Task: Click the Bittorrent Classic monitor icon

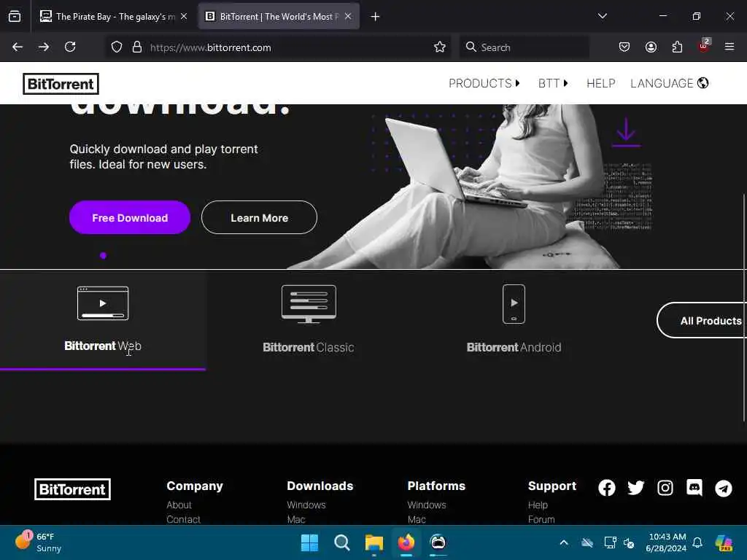Action: (x=309, y=304)
